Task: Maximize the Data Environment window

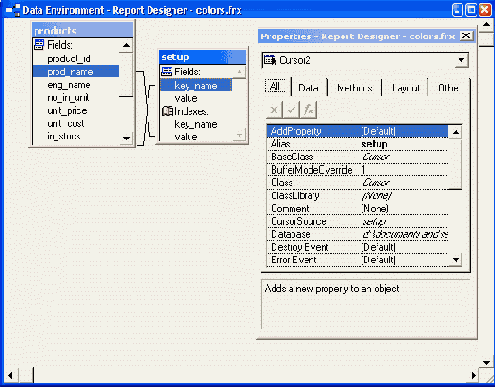Action: pyautogui.click(x=471, y=10)
